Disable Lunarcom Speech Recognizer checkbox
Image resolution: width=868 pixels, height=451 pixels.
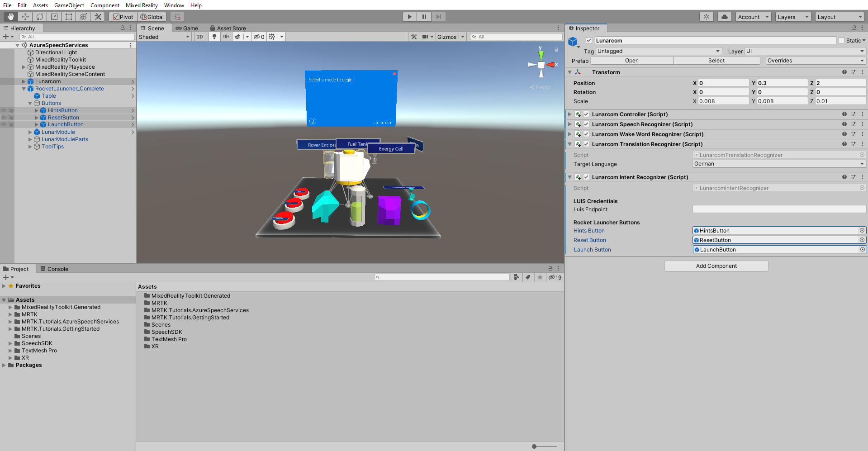click(x=586, y=124)
